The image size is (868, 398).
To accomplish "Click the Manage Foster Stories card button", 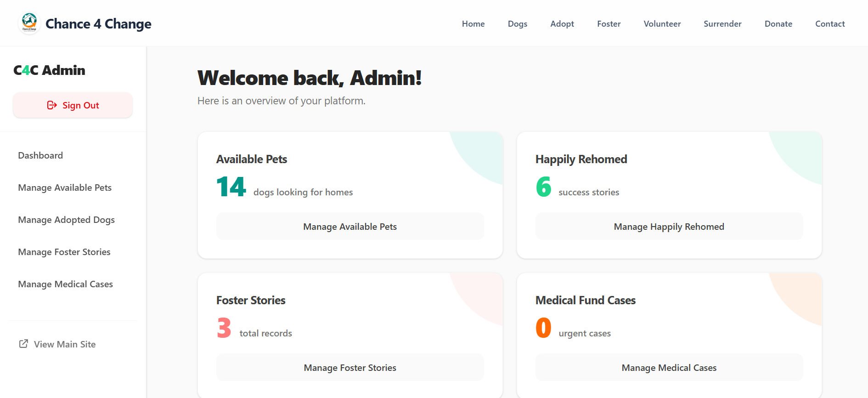I will click(x=350, y=367).
